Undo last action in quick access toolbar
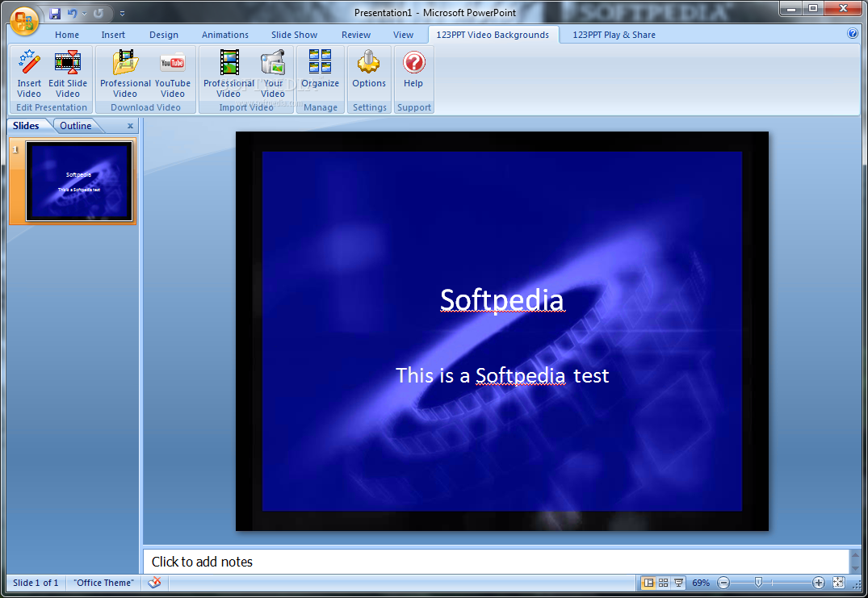Screen dimensions: 868x598 [x=72, y=13]
